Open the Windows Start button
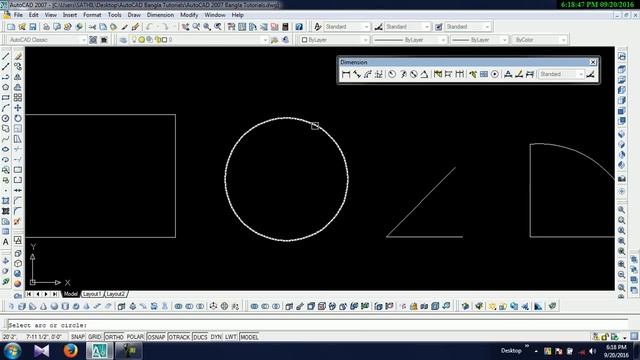 [x=12, y=351]
